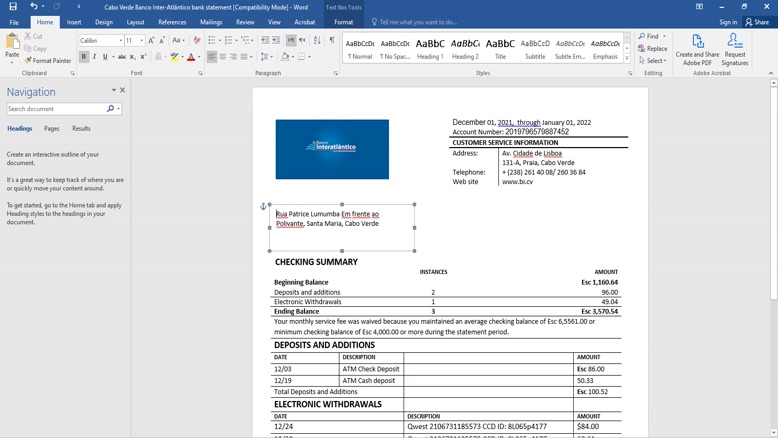Click the Replace button
Screen dimensions: 778x438
point(652,49)
